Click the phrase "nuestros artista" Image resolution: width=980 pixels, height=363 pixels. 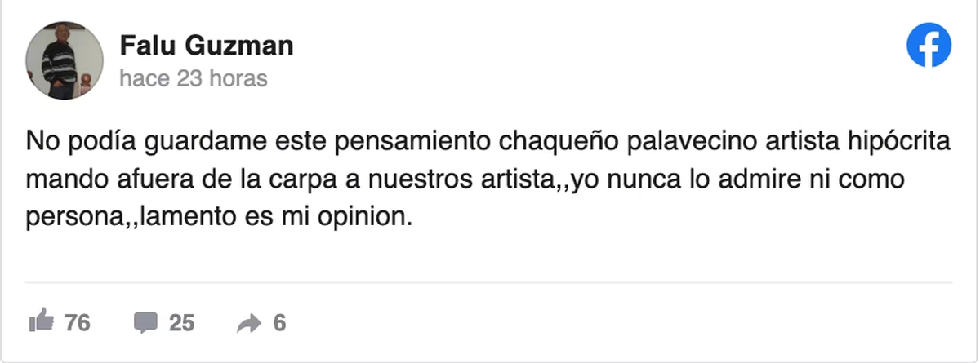click(x=450, y=180)
